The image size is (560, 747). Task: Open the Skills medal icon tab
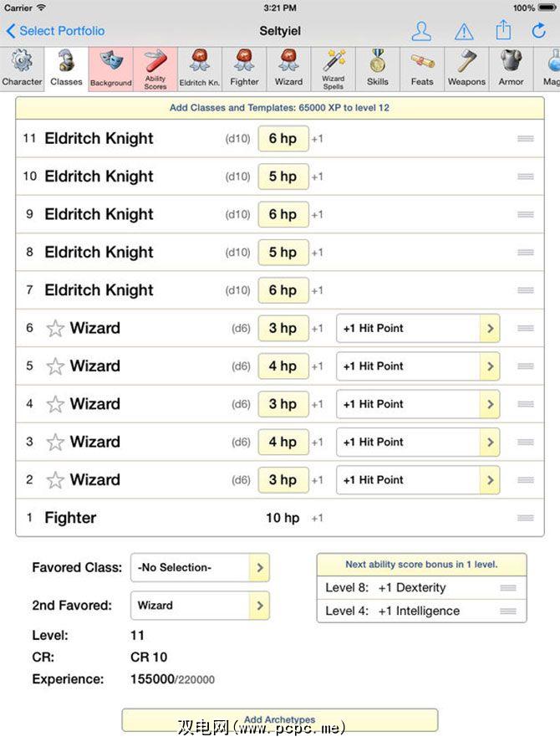[x=377, y=68]
